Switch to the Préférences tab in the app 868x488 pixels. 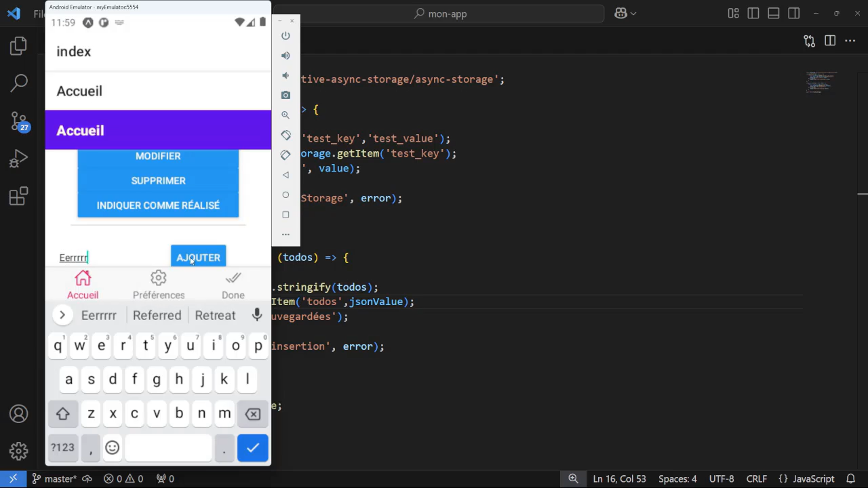click(x=158, y=284)
